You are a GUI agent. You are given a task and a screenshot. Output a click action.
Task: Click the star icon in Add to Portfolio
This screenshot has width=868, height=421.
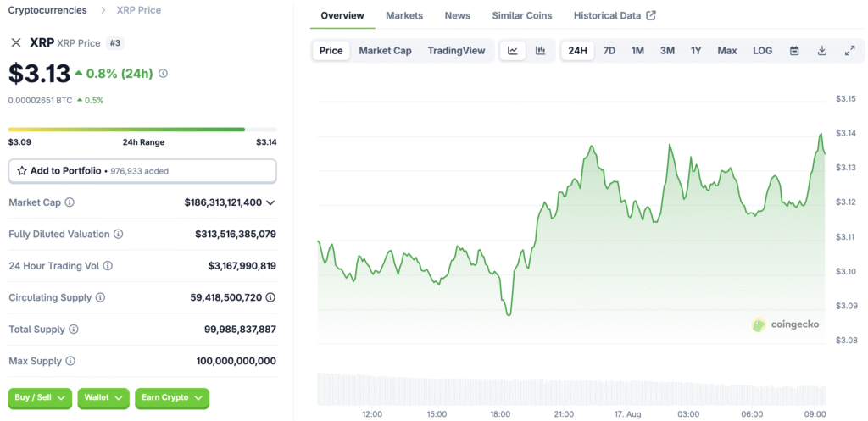tap(22, 171)
